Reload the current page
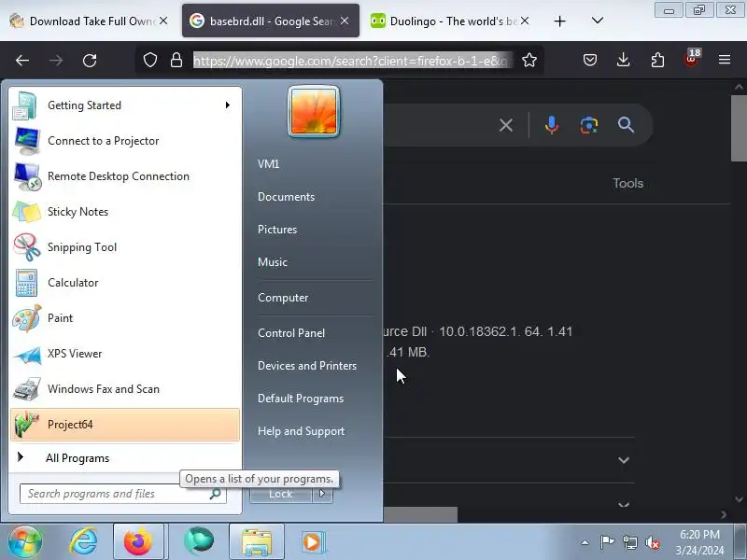This screenshot has height=560, width=747. 90,61
